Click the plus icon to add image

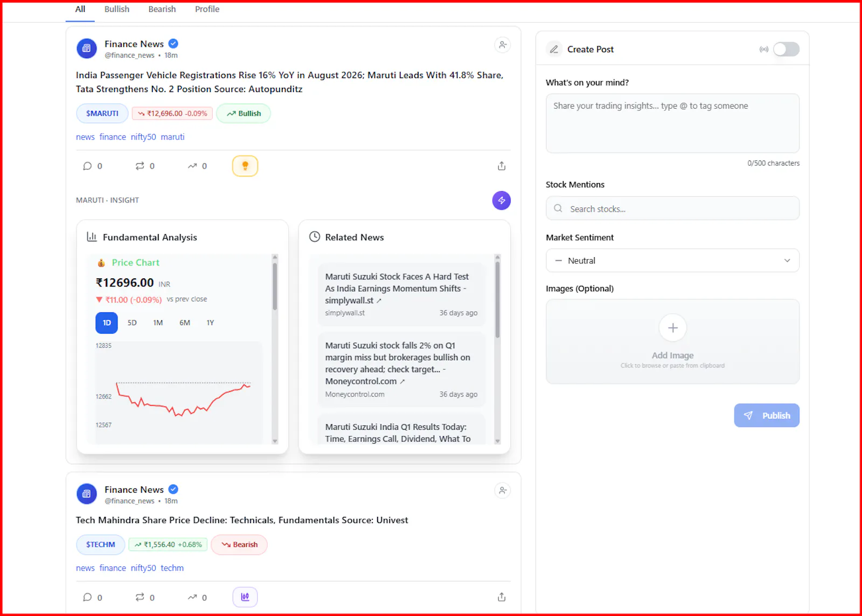click(x=673, y=327)
